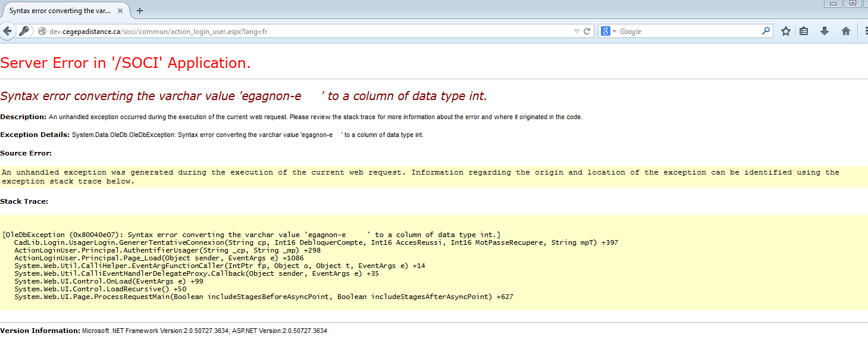Go to the home page

(x=845, y=31)
